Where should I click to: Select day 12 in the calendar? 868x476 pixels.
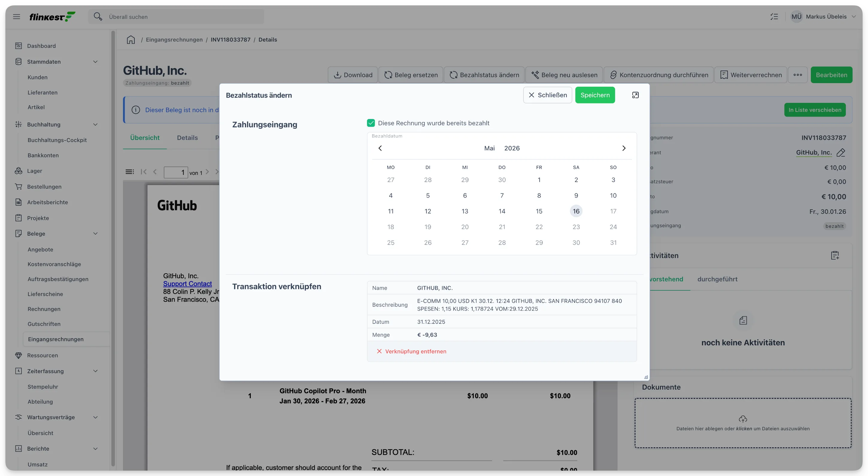tap(428, 211)
